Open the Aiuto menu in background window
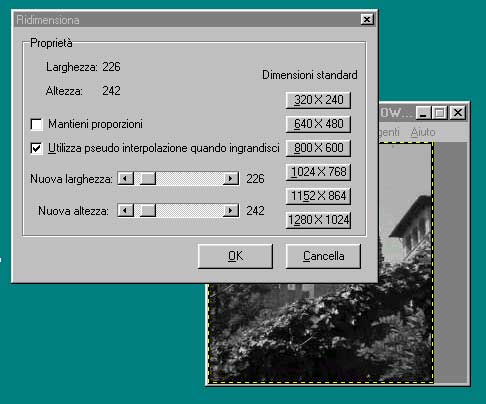The image size is (486, 404). 423,132
